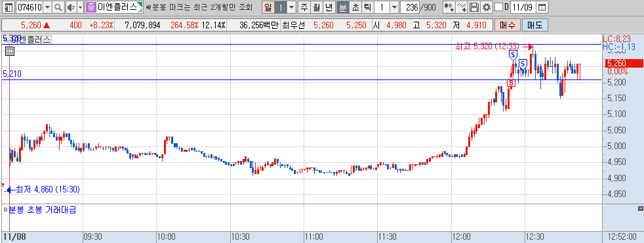This screenshot has width=644, height=243.
Task: Open the add candlestick chart icon
Action: pos(450,7)
